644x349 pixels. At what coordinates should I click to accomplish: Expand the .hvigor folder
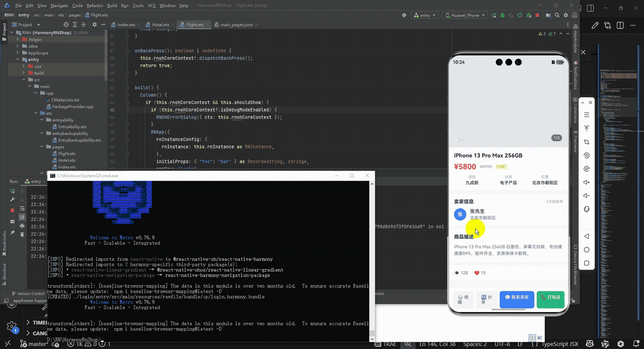click(x=18, y=39)
